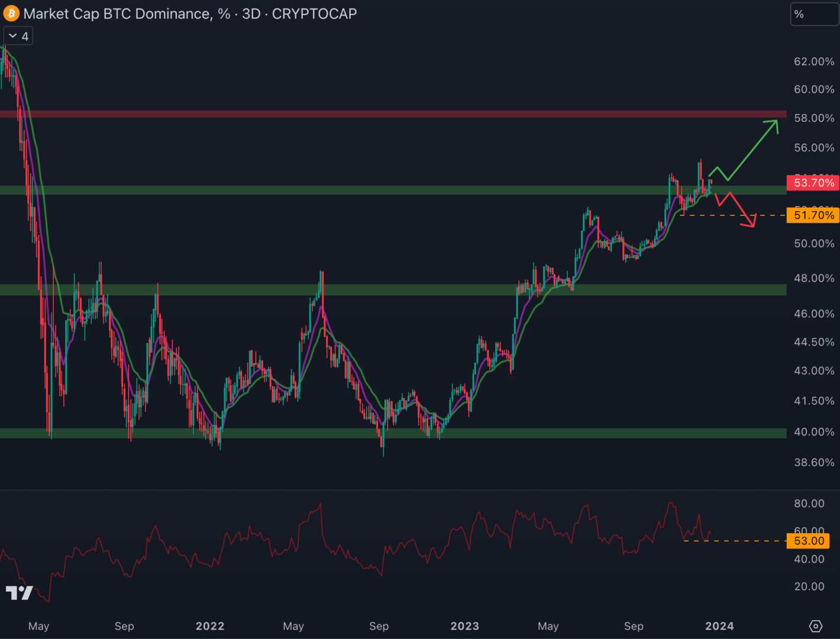Click the Bitcoin symbol logo icon
This screenshot has height=639, width=840.
11,14
